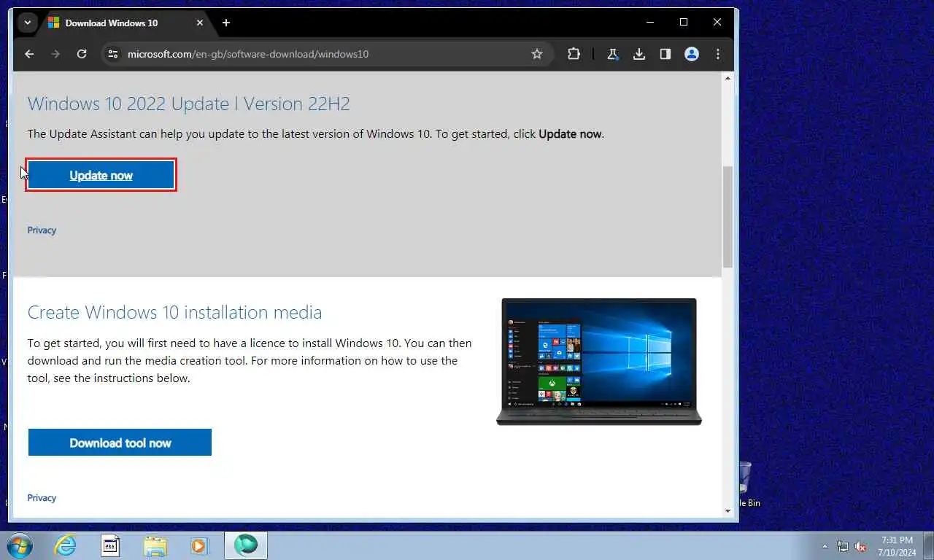Maximize the Chrome window
This screenshot has width=934, height=560.
(683, 23)
